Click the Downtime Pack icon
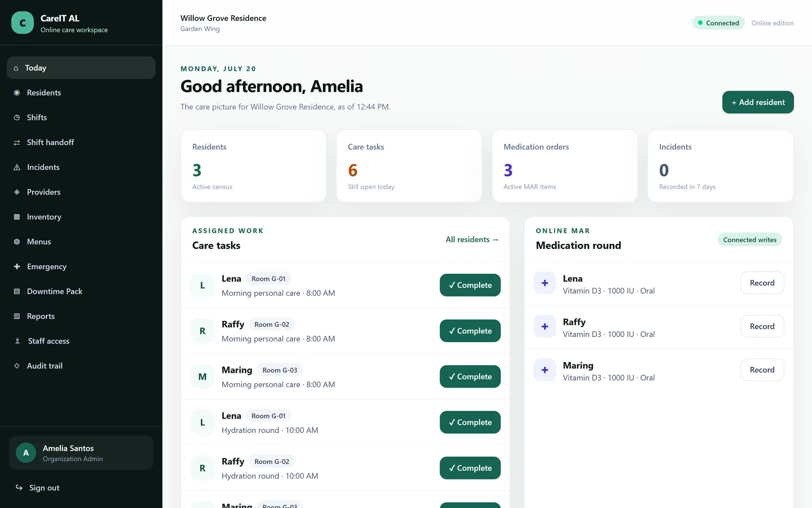Image resolution: width=812 pixels, height=508 pixels. tap(17, 292)
